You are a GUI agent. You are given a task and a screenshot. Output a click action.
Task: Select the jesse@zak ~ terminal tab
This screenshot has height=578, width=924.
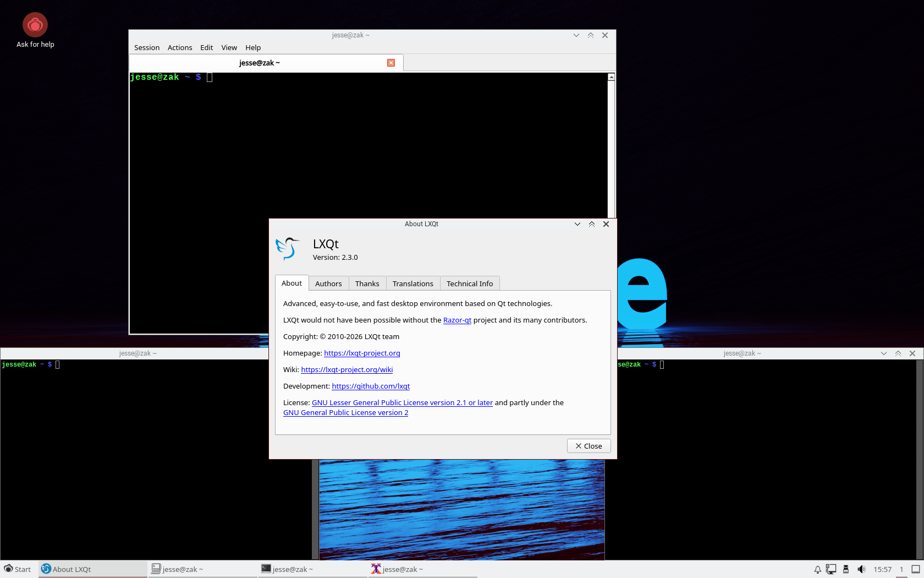pos(266,63)
